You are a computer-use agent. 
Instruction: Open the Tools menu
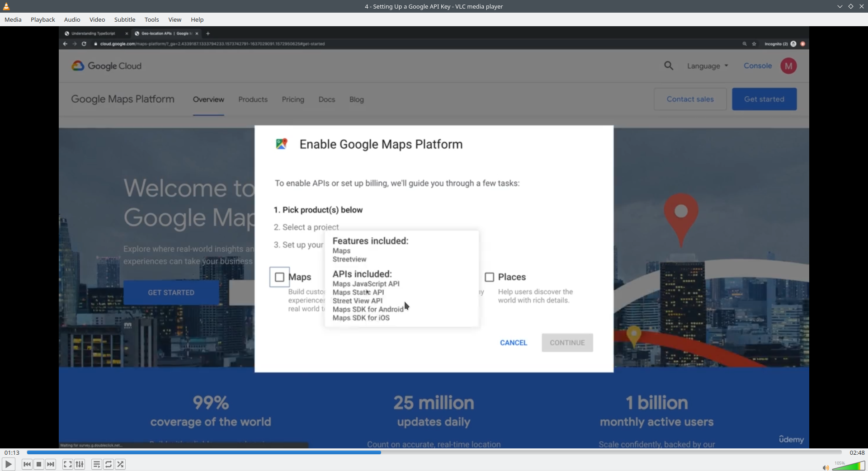click(152, 19)
